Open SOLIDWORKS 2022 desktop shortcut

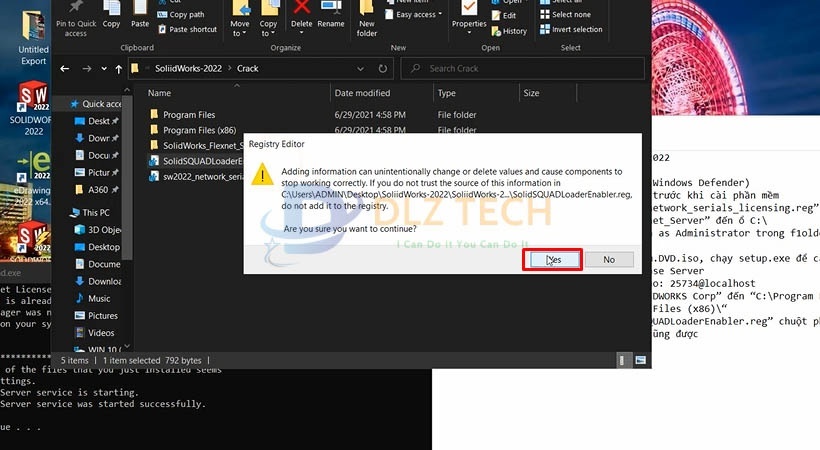click(x=33, y=109)
